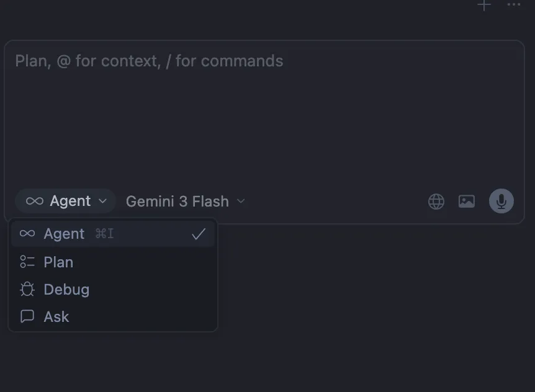The width and height of the screenshot is (535, 392).
Task: Click the chevron beside Gemini 3 Flash
Action: pyautogui.click(x=241, y=201)
